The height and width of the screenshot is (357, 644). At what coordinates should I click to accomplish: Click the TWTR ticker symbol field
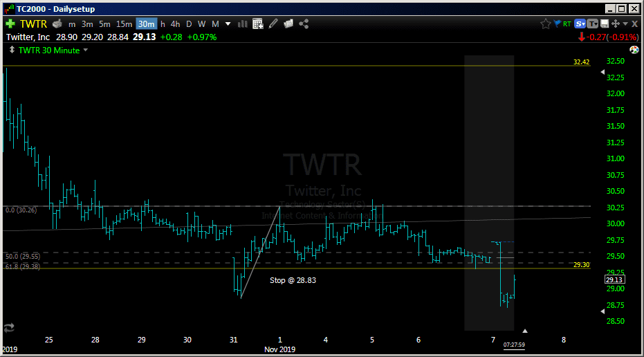point(34,24)
